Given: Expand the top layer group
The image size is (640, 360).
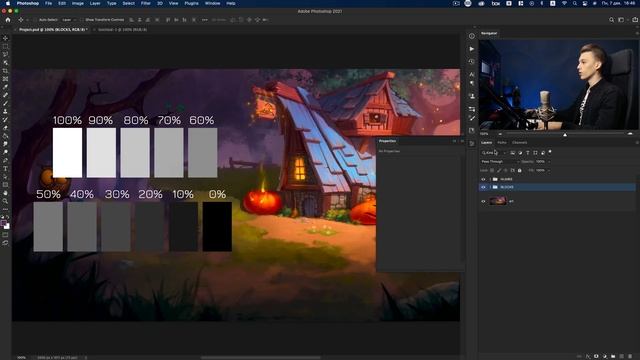Looking at the screenshot, I should click(x=490, y=179).
